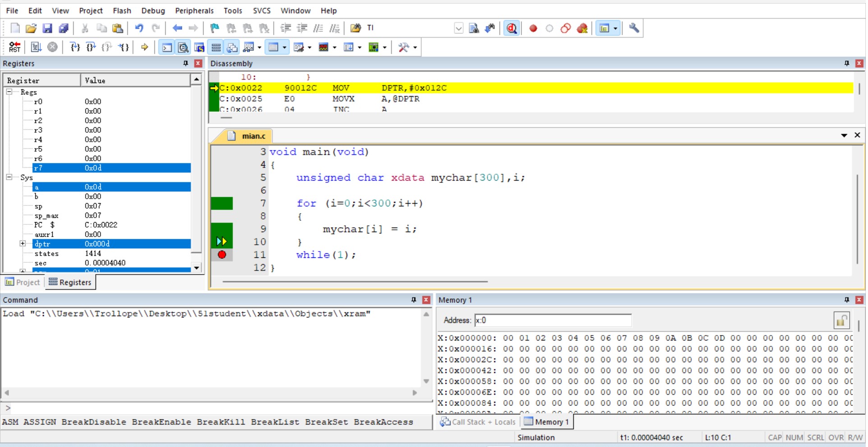
Task: Unindent the selected text
Action: 302,28
